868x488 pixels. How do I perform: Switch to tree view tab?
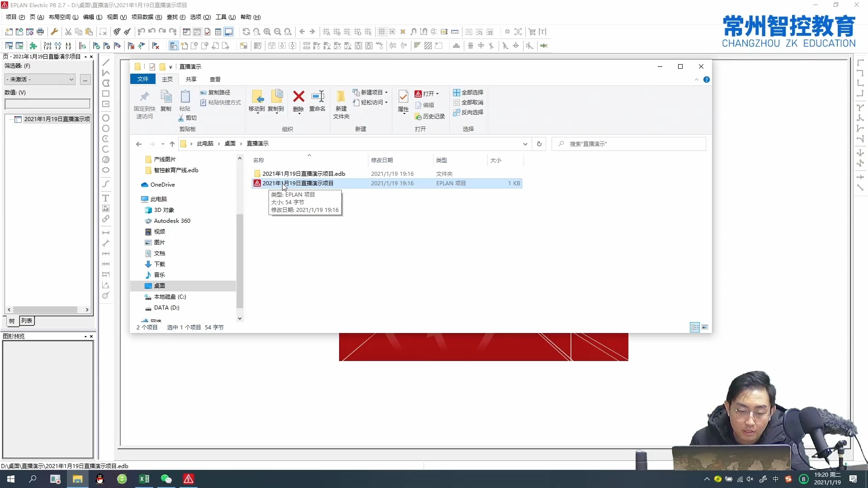12,321
